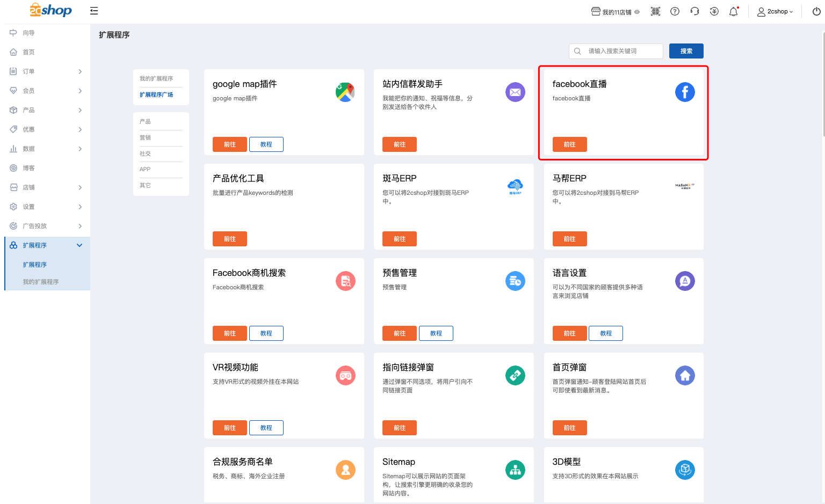Switch to 扩展程序广场 tab

click(156, 94)
